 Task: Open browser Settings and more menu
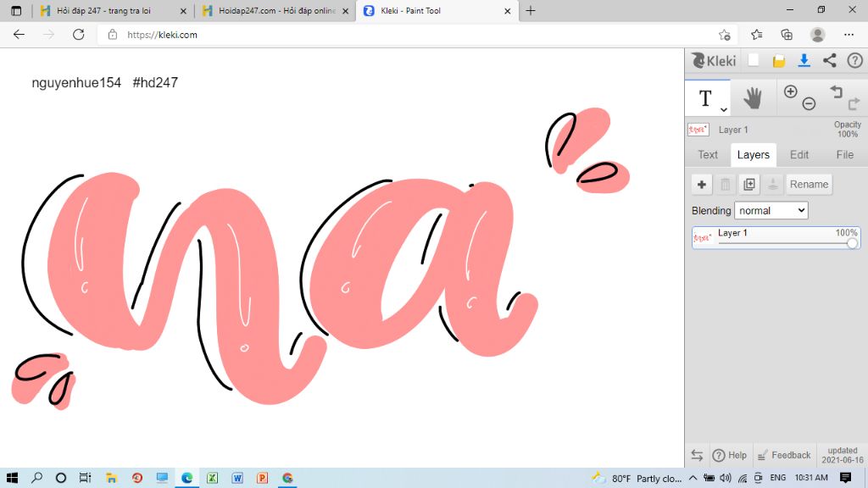pos(849,35)
